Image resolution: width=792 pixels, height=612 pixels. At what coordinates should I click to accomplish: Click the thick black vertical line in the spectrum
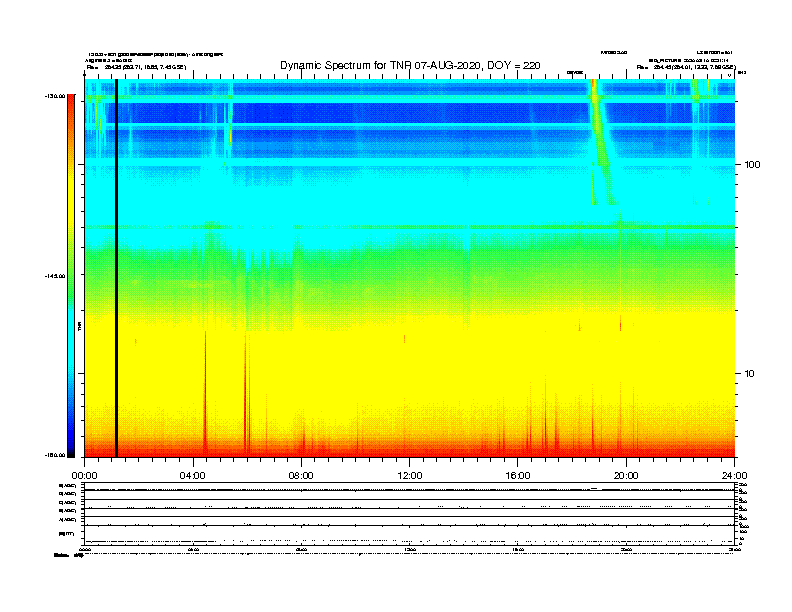[x=116, y=268]
